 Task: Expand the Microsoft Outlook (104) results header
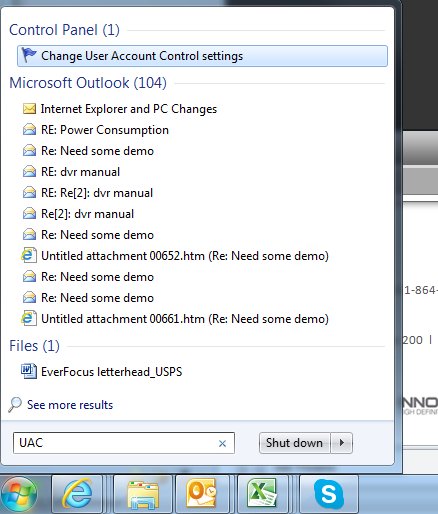pyautogui.click(x=88, y=83)
